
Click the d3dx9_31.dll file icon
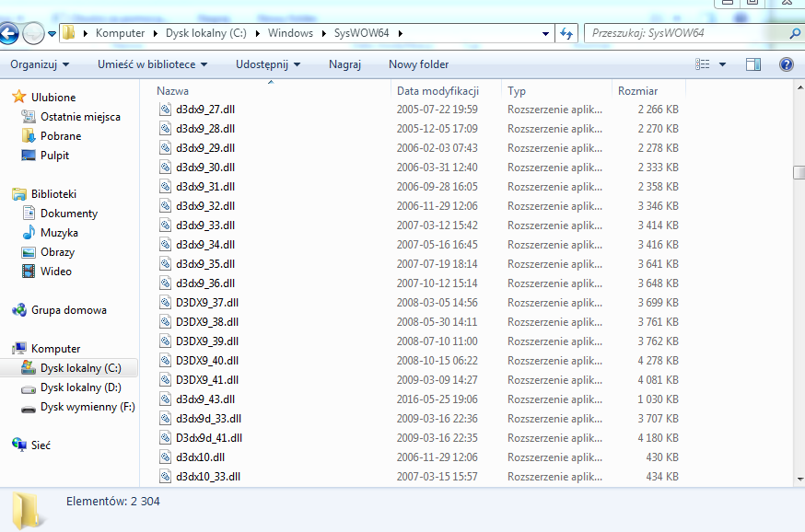[165, 187]
